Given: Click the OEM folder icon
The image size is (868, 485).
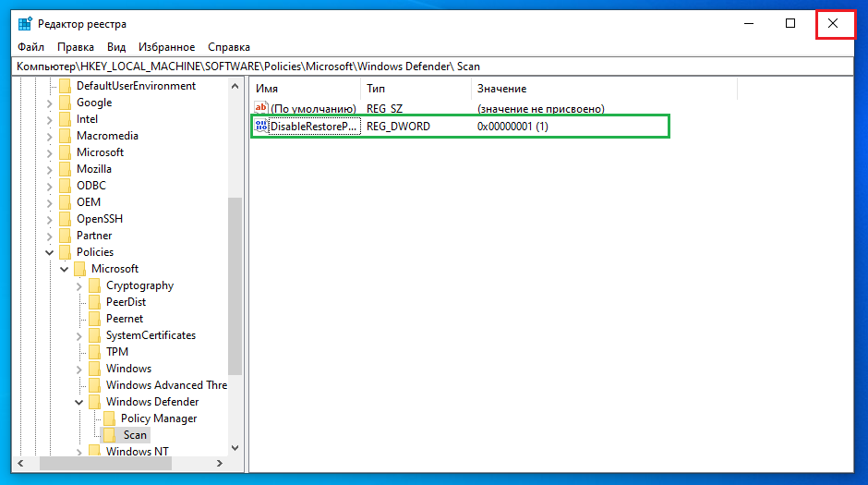Looking at the screenshot, I should pos(65,202).
